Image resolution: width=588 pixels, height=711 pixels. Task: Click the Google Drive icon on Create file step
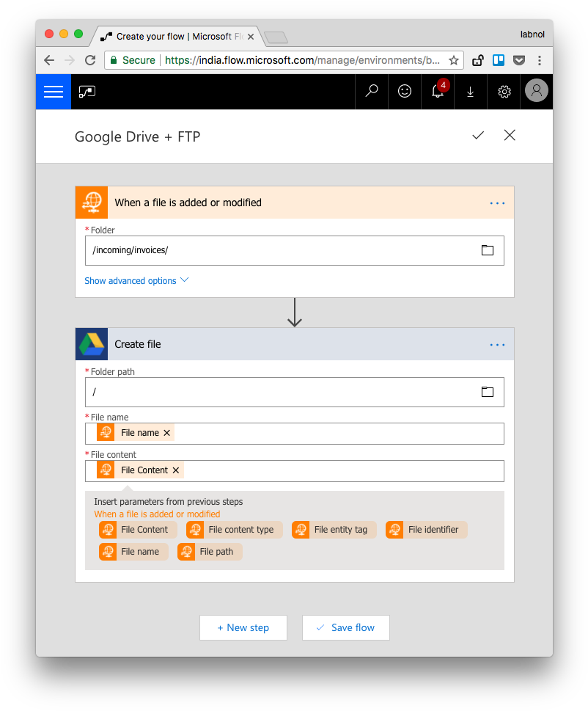(91, 344)
